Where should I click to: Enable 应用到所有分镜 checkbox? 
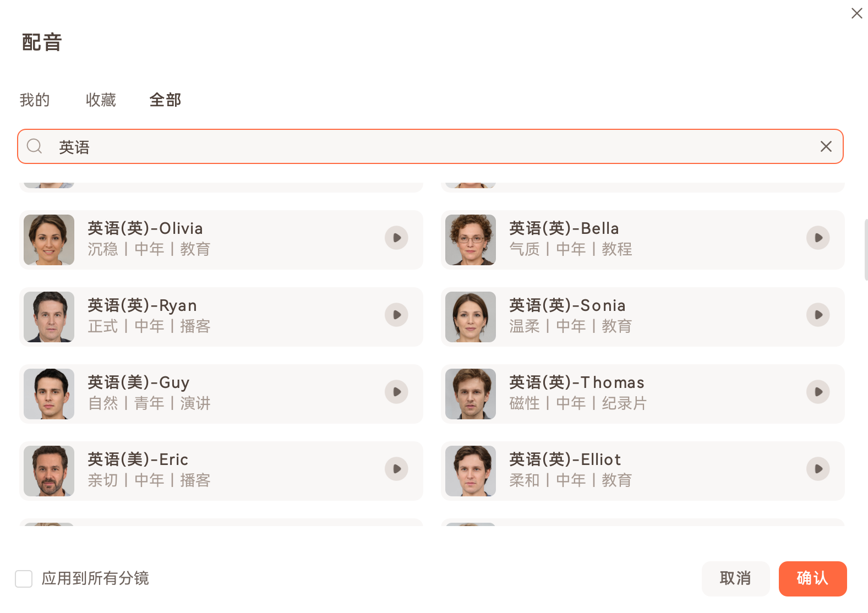(x=24, y=579)
